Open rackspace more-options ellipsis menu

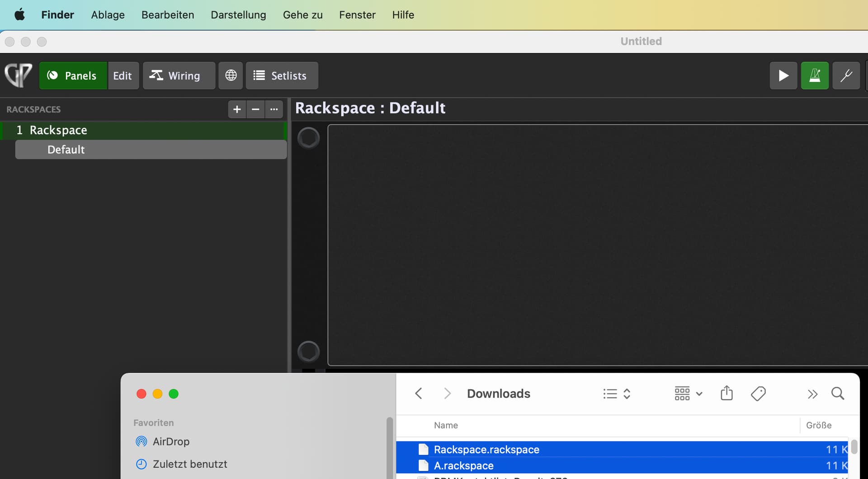click(274, 109)
